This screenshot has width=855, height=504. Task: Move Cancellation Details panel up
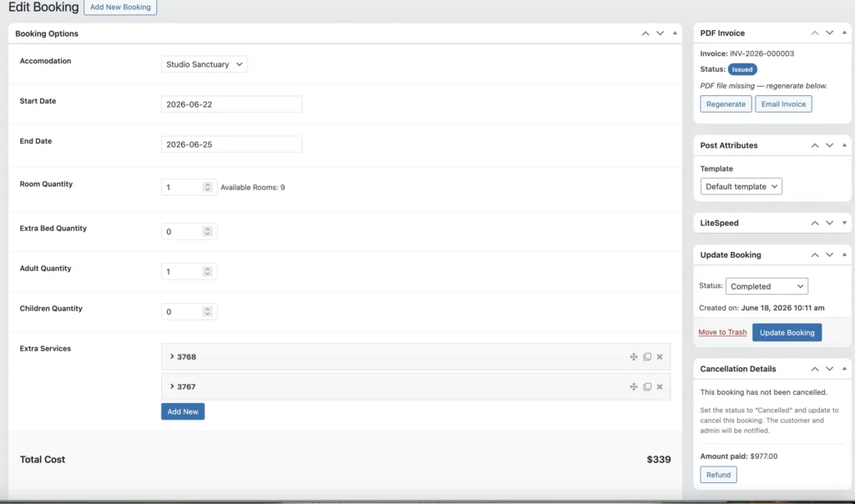point(815,369)
